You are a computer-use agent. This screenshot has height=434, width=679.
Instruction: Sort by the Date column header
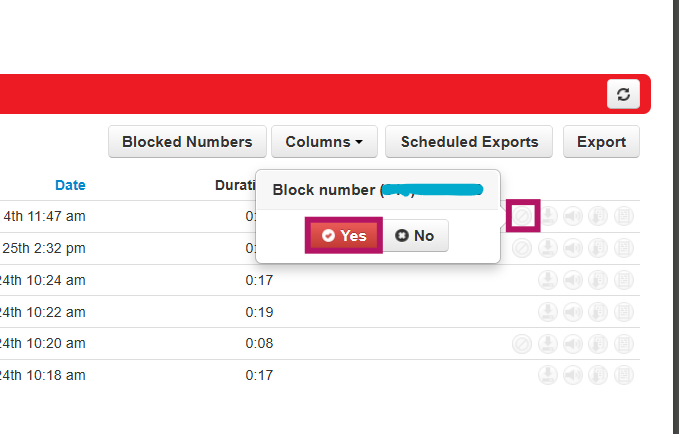pyautogui.click(x=70, y=185)
